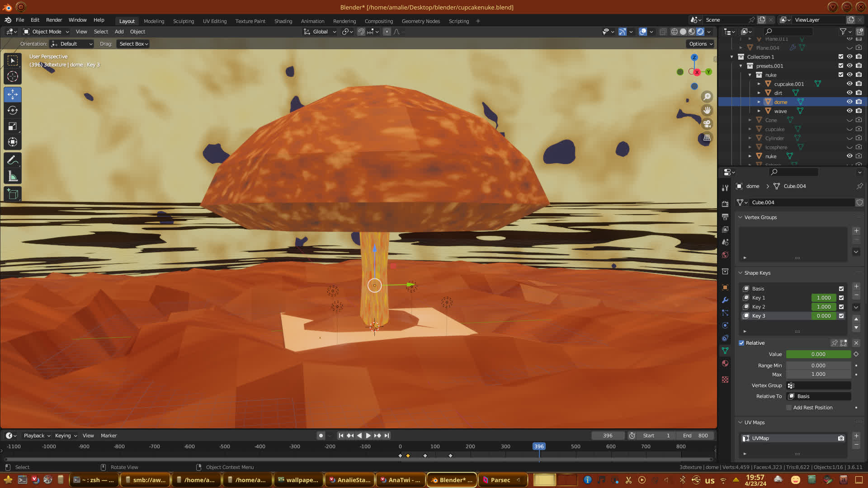The image size is (868, 488).
Task: Click the shape key Value slider
Action: point(818,354)
